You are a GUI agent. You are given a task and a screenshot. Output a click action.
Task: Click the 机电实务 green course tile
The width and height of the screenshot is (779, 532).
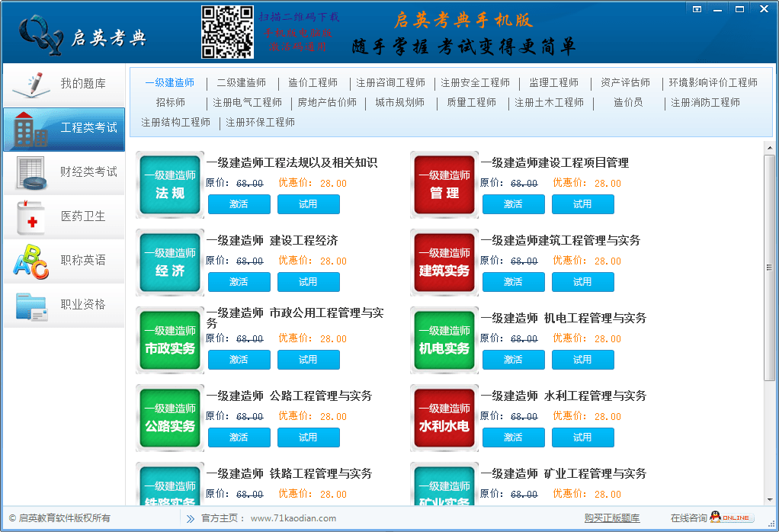click(444, 340)
